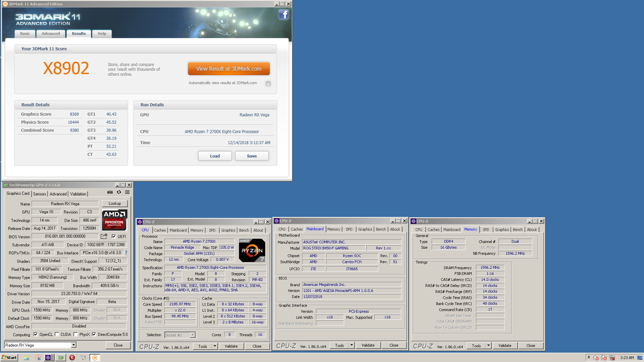
Task: Launch the Snipping Tool from the taskbar
Action: [38, 358]
